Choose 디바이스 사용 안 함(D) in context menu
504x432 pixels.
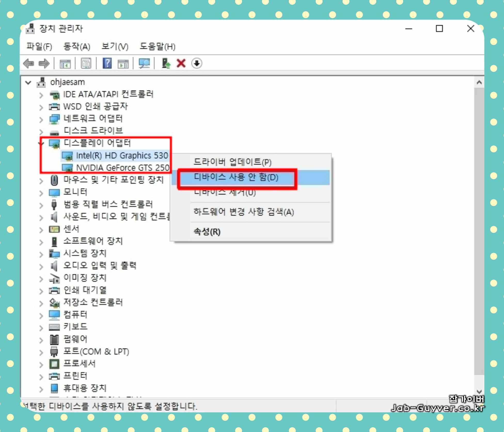(x=236, y=178)
